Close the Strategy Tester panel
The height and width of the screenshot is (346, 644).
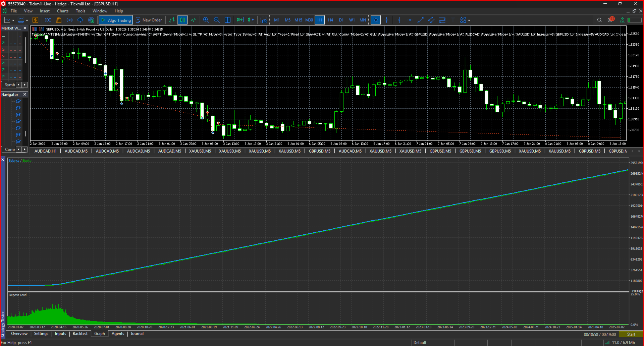click(x=3, y=160)
